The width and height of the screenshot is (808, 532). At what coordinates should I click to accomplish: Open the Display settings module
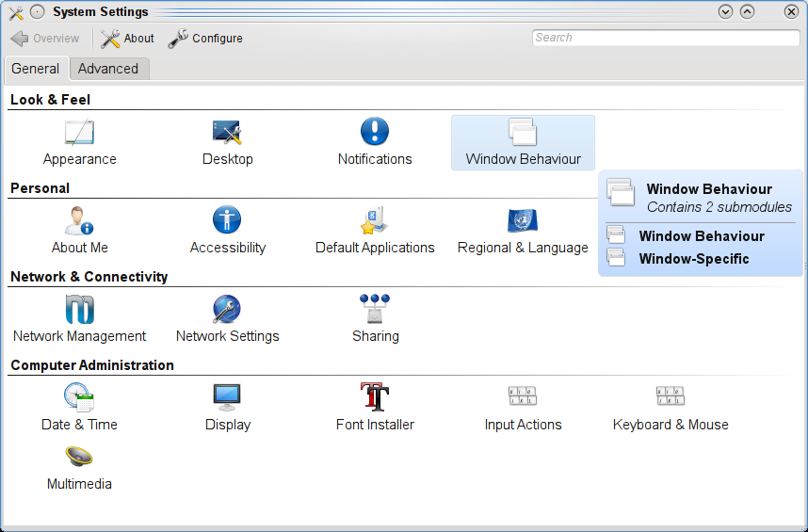click(227, 408)
